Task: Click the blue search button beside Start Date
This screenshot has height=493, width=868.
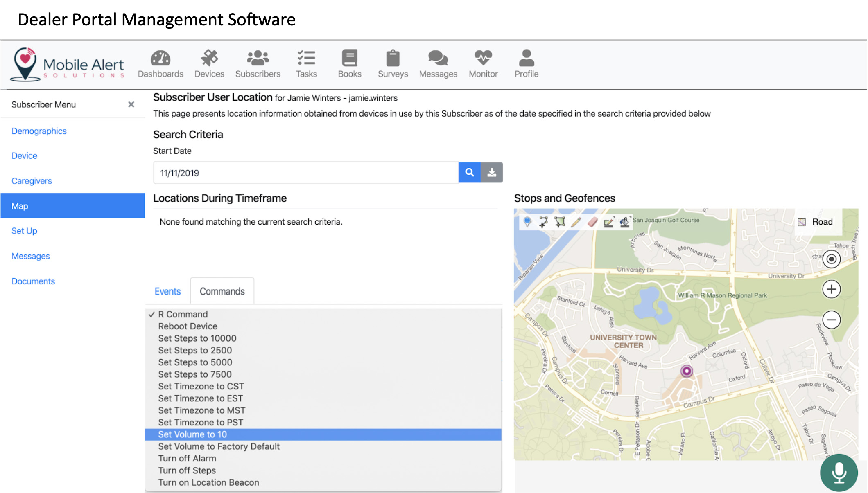Action: pos(469,173)
